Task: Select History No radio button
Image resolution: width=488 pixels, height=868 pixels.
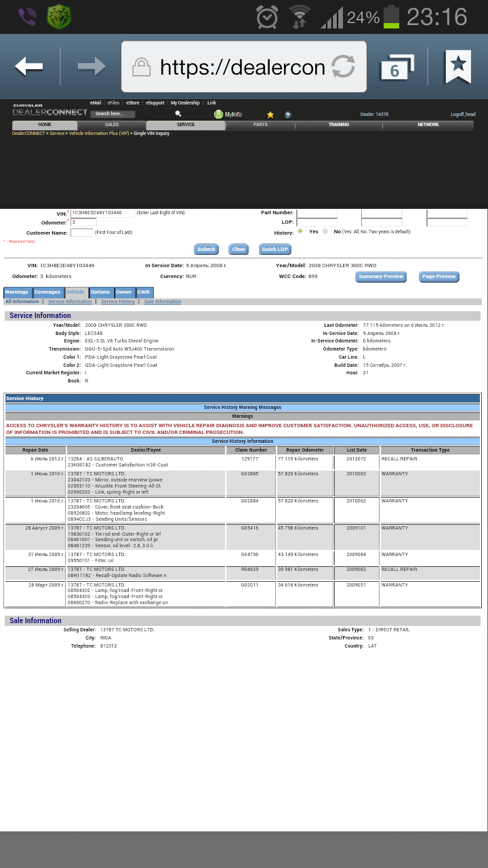Action: point(325,231)
